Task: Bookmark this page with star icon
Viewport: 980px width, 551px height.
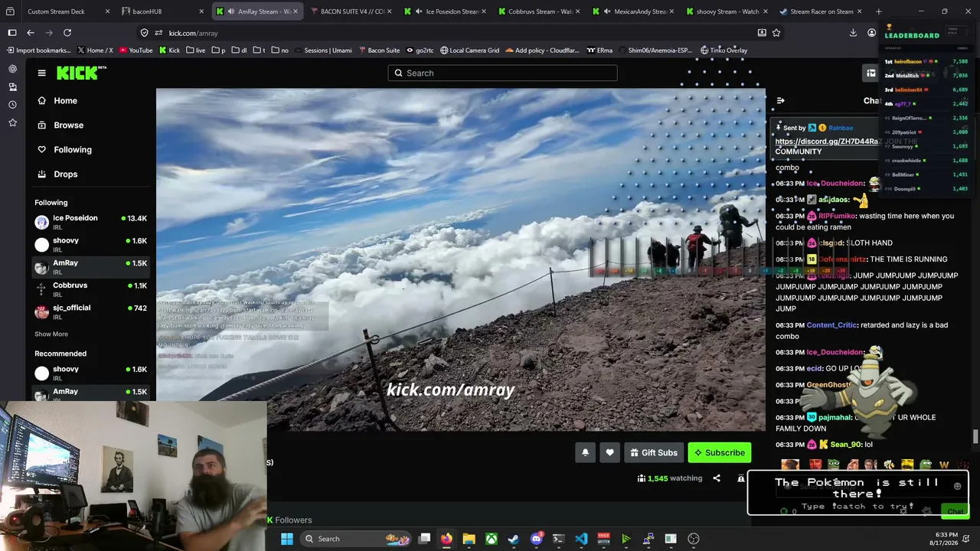Action: click(x=776, y=33)
